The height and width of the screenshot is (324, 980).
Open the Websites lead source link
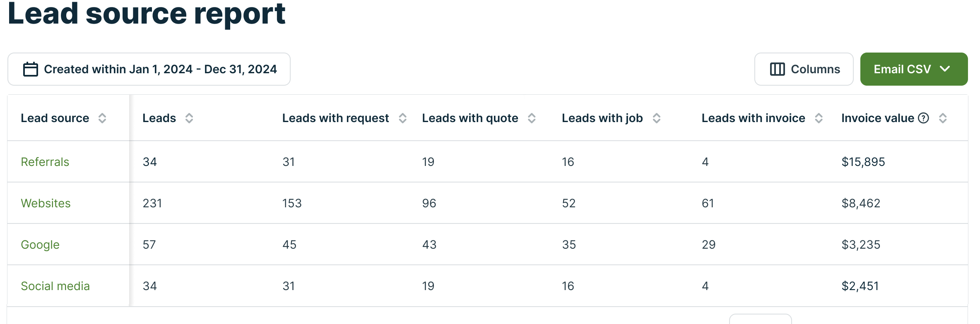[x=46, y=203]
